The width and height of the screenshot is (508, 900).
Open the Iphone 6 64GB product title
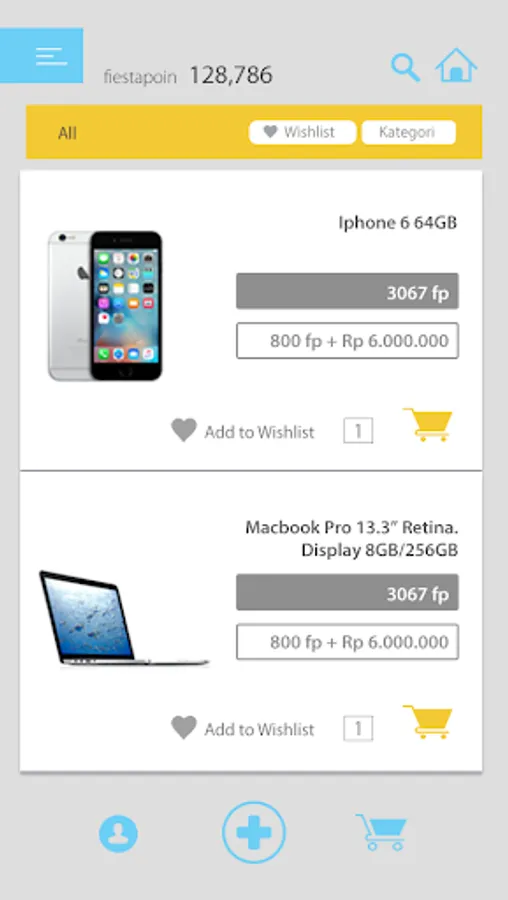click(x=398, y=223)
